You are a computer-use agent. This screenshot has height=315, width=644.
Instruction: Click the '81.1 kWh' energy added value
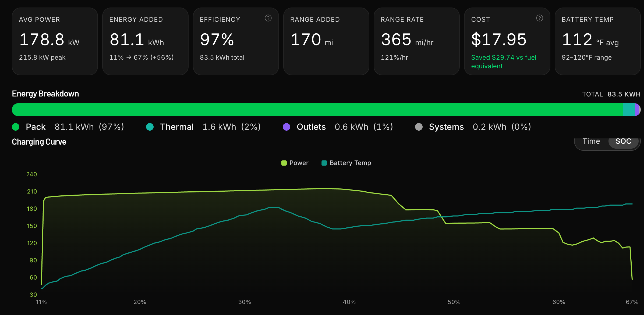click(x=137, y=40)
